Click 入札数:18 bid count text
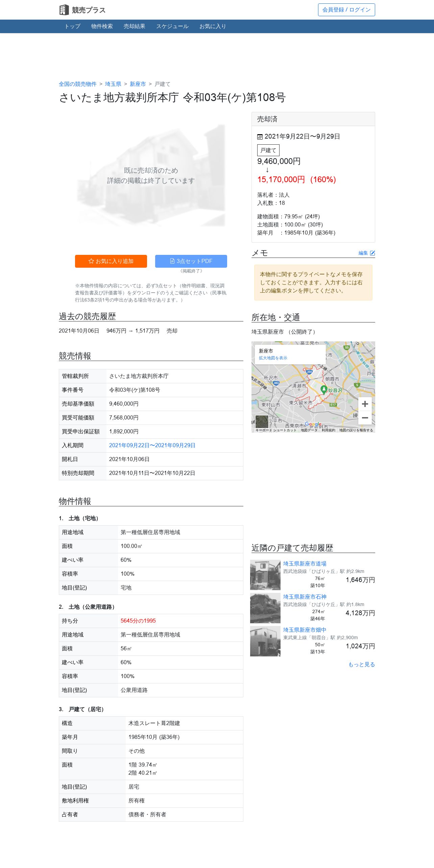The width and height of the screenshot is (434, 868). 271,203
